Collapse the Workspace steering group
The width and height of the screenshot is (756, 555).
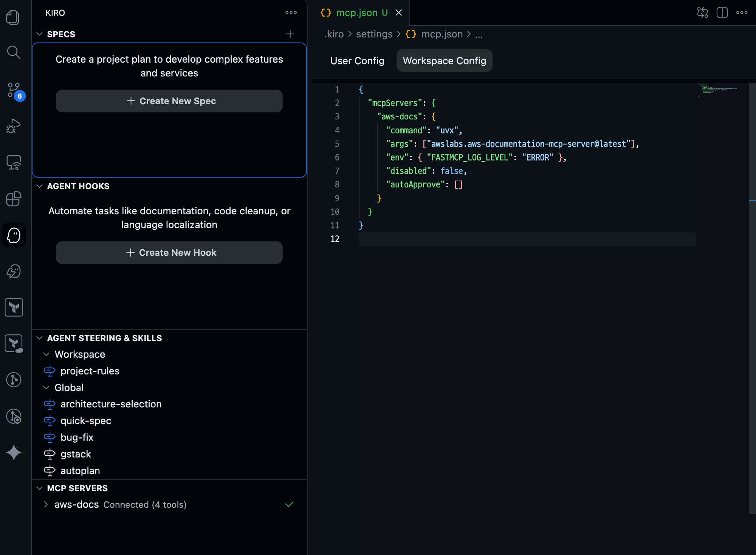46,354
